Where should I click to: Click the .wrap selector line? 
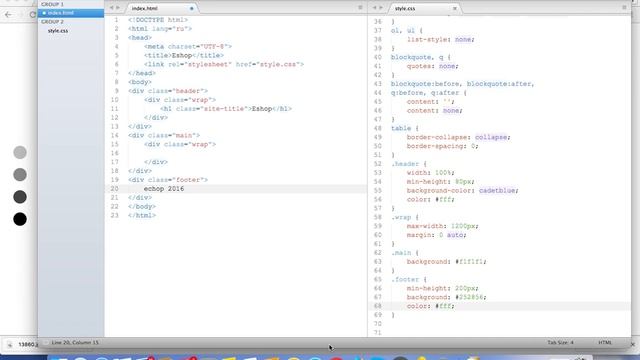(x=405, y=218)
